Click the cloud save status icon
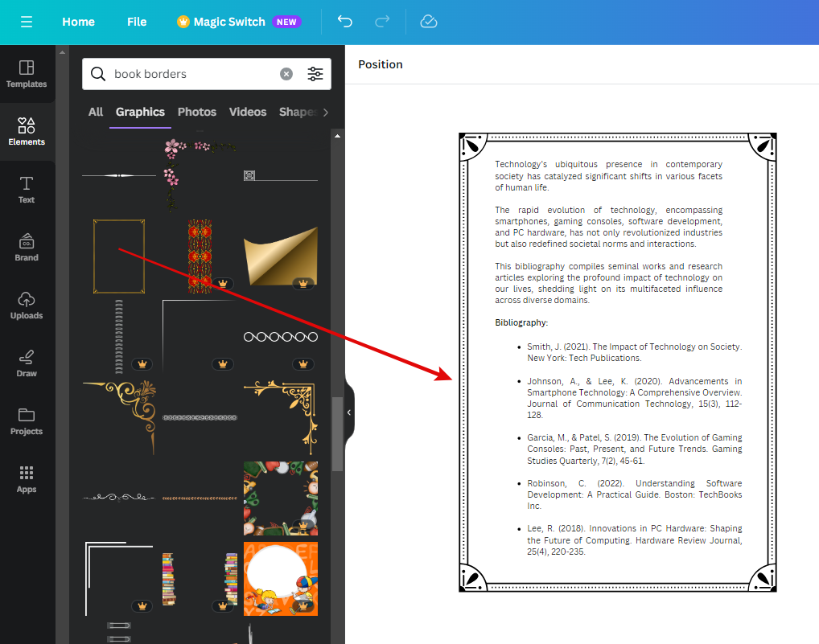The width and height of the screenshot is (819, 644). (428, 22)
